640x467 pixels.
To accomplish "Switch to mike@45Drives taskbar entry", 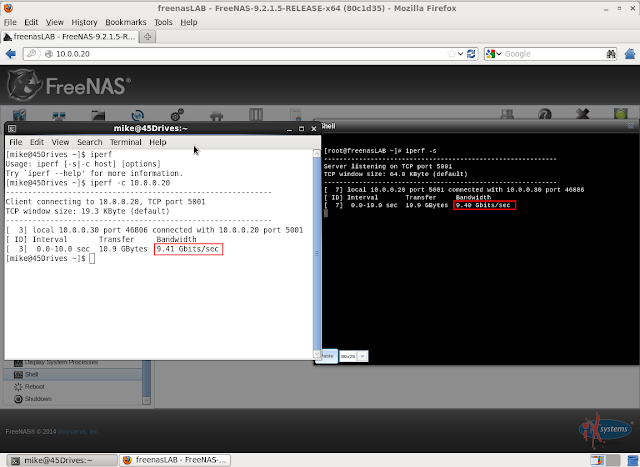I will [62, 460].
